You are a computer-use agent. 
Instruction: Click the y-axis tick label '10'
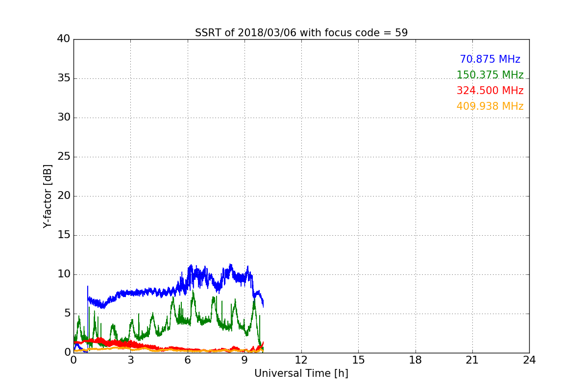pos(64,274)
